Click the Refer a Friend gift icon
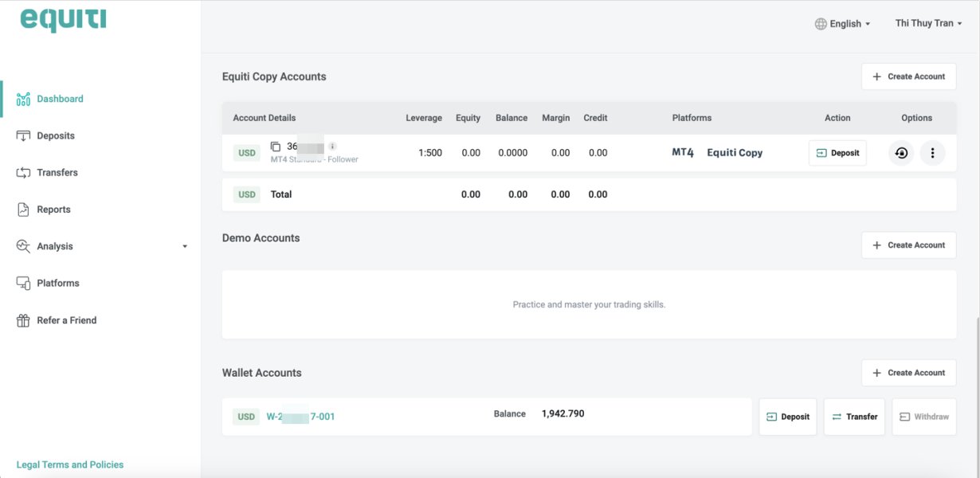This screenshot has width=980, height=478. point(23,320)
